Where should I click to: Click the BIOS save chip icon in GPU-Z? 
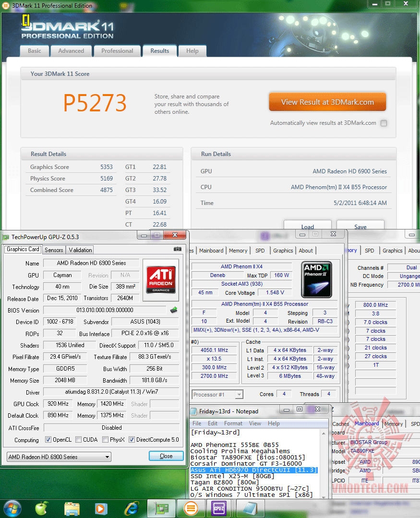(174, 310)
